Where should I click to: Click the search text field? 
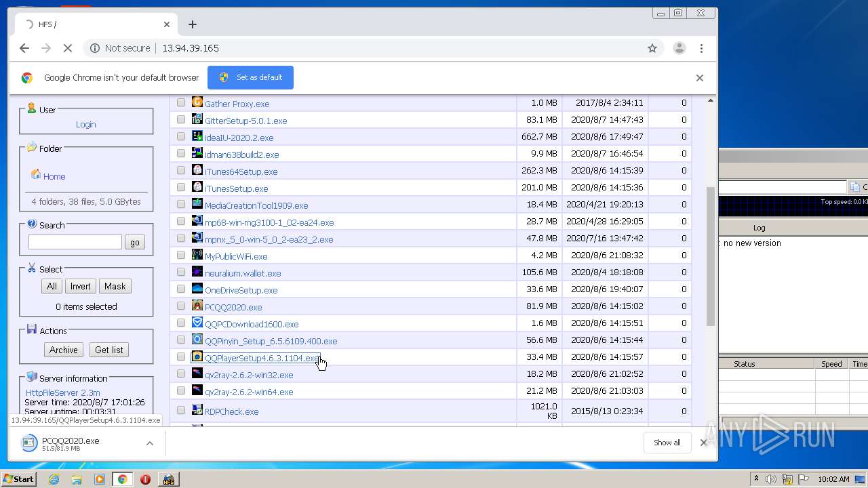(x=75, y=242)
